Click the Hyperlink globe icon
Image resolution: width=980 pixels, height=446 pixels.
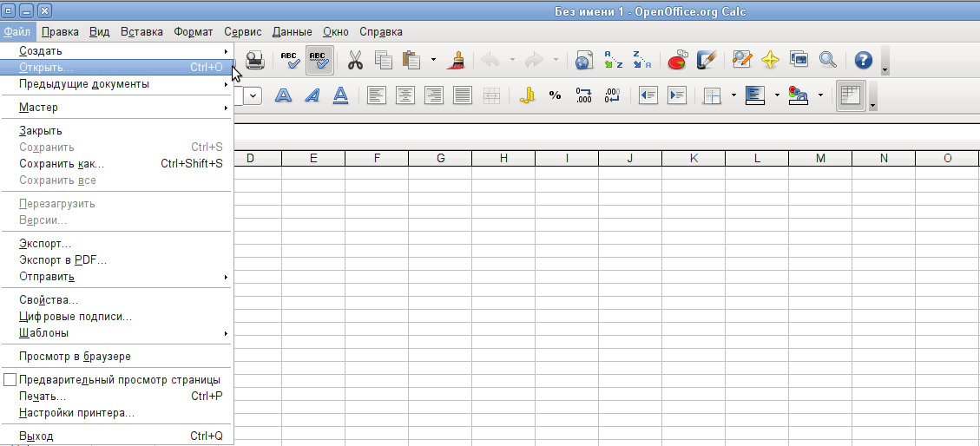point(584,60)
